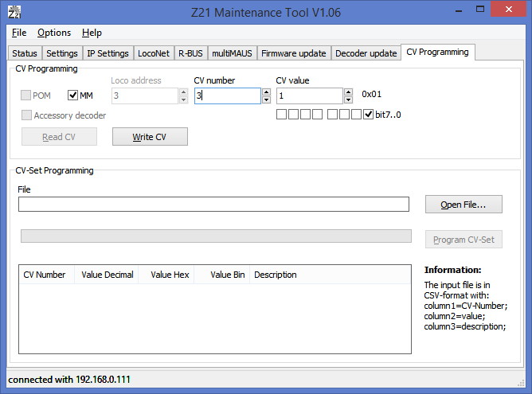The height and width of the screenshot is (394, 532).
Task: Sort by the Value Hex column header
Action: pos(166,275)
